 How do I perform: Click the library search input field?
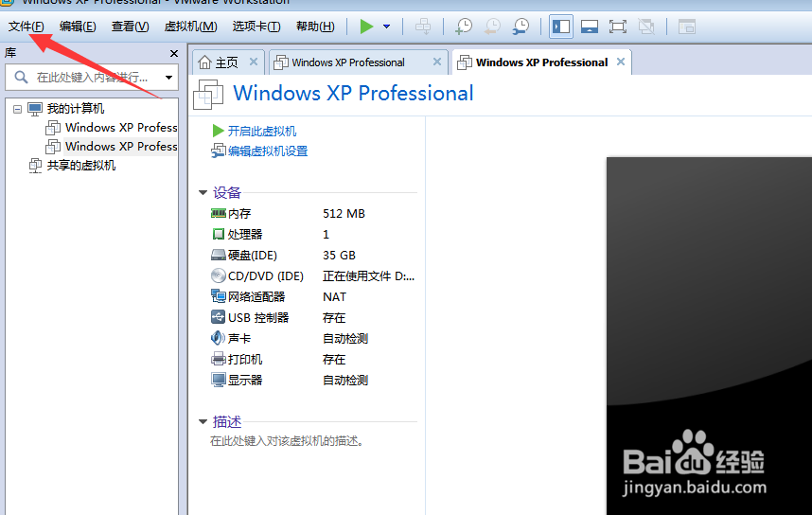pyautogui.click(x=93, y=78)
